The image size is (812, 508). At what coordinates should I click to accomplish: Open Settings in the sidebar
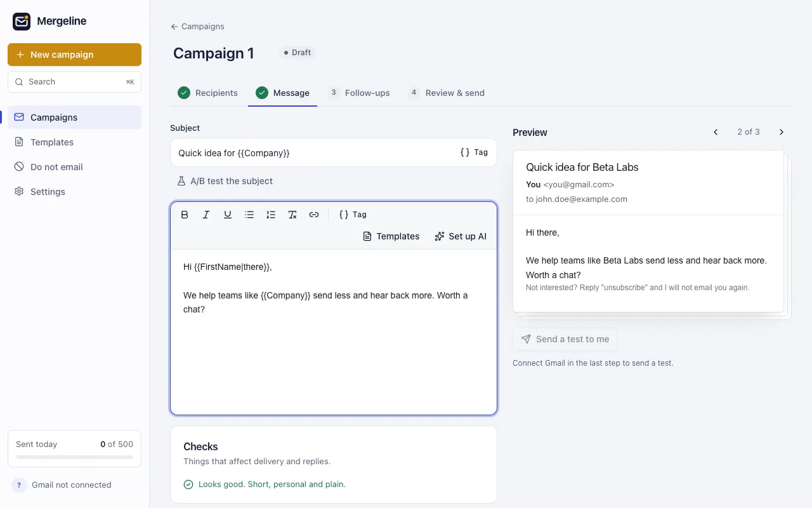pyautogui.click(x=74, y=192)
